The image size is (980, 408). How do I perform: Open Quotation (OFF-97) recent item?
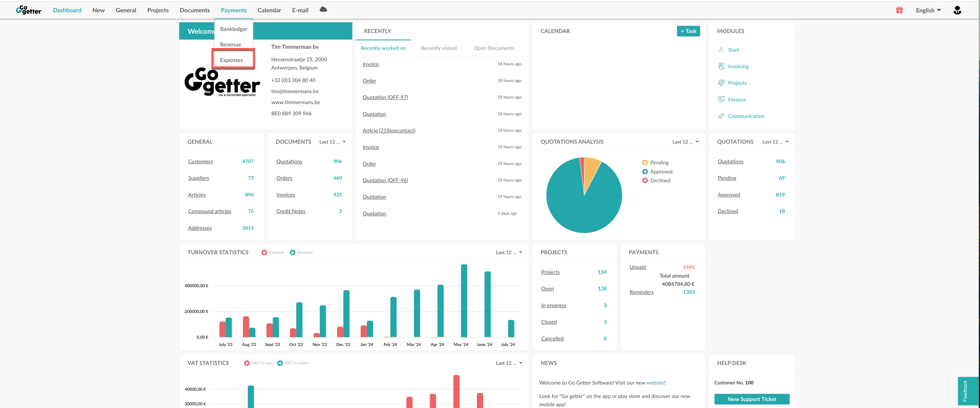click(385, 97)
